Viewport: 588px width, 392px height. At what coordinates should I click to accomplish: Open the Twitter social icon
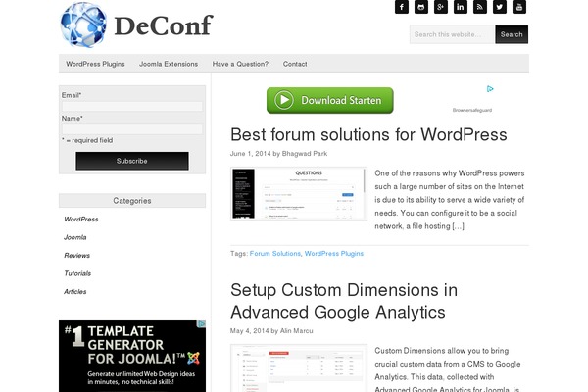pyautogui.click(x=500, y=7)
